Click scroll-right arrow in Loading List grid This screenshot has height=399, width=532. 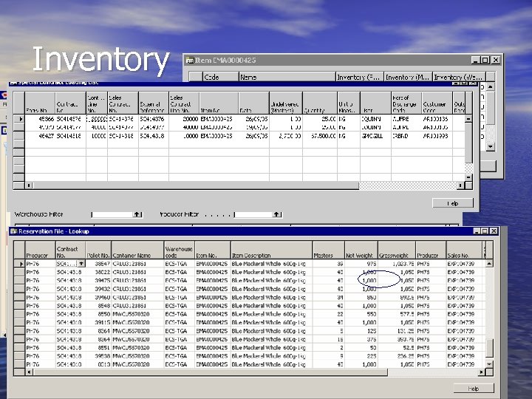click(460, 185)
